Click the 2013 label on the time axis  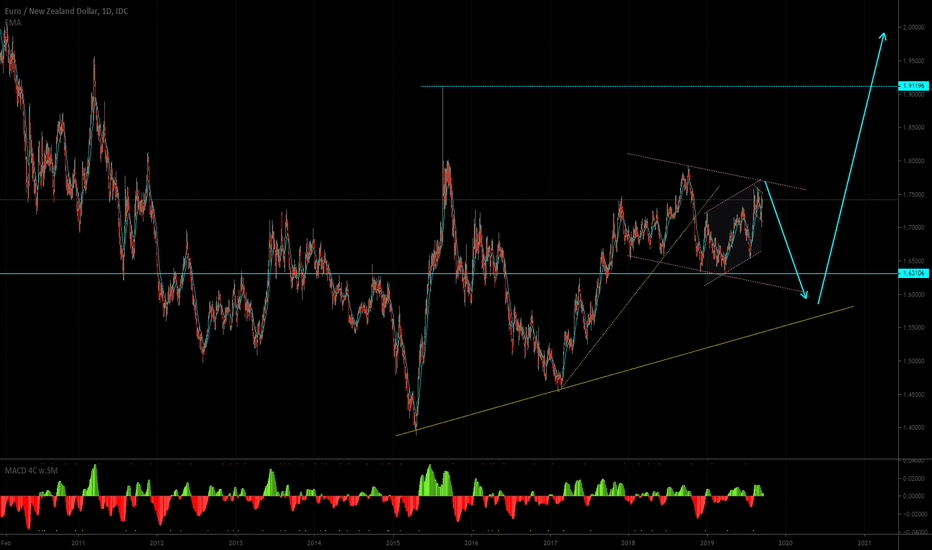[x=235, y=542]
